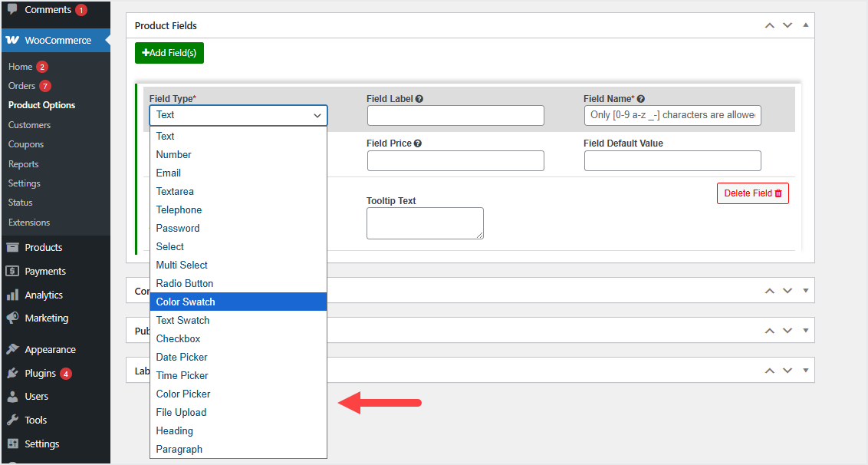
Task: Move the Lab panel down arrow
Action: coord(787,370)
